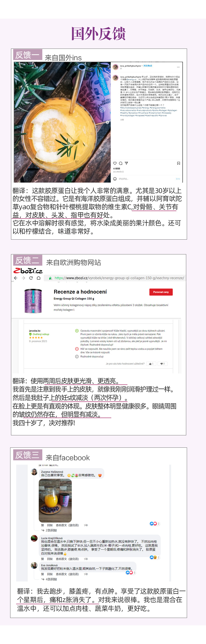The width and height of the screenshot is (206, 644).
Task: Click Porovnat ceny red button
Action: [161, 292]
